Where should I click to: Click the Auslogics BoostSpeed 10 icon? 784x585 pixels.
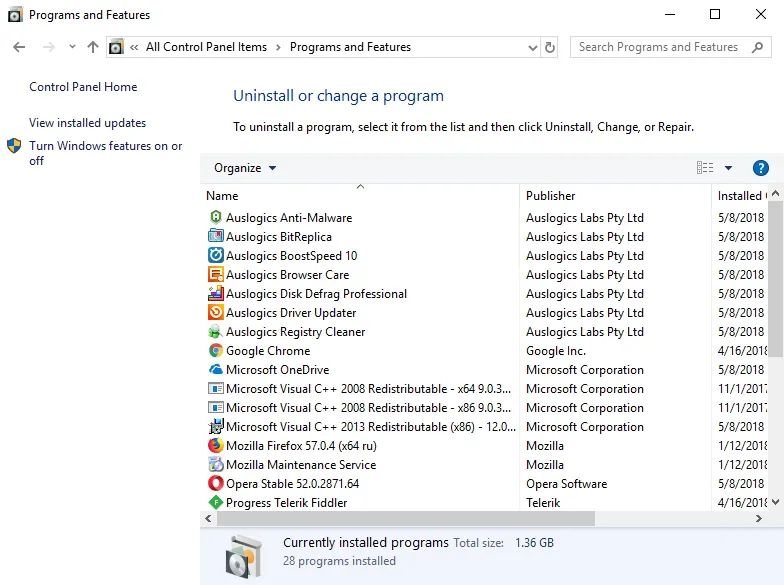pos(216,255)
